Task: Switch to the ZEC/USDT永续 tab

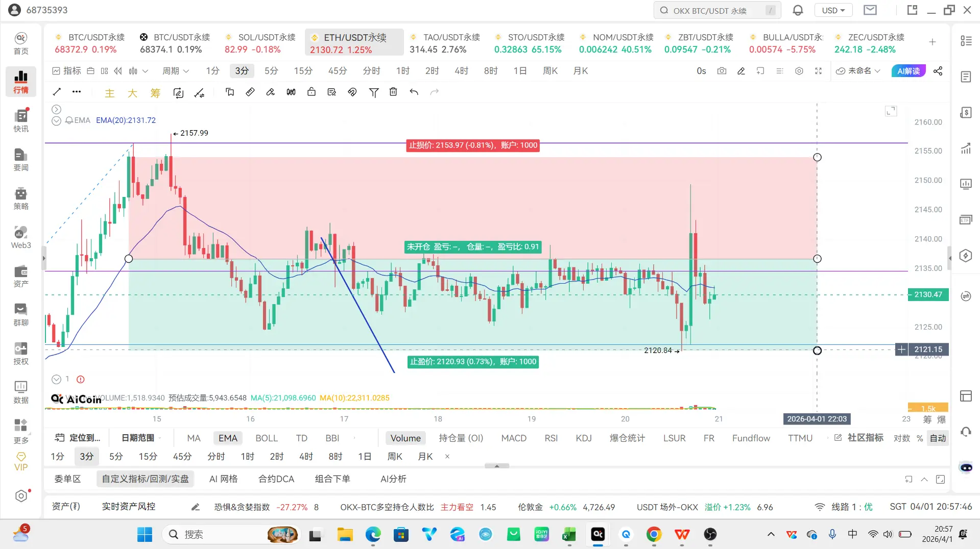Action: [869, 43]
